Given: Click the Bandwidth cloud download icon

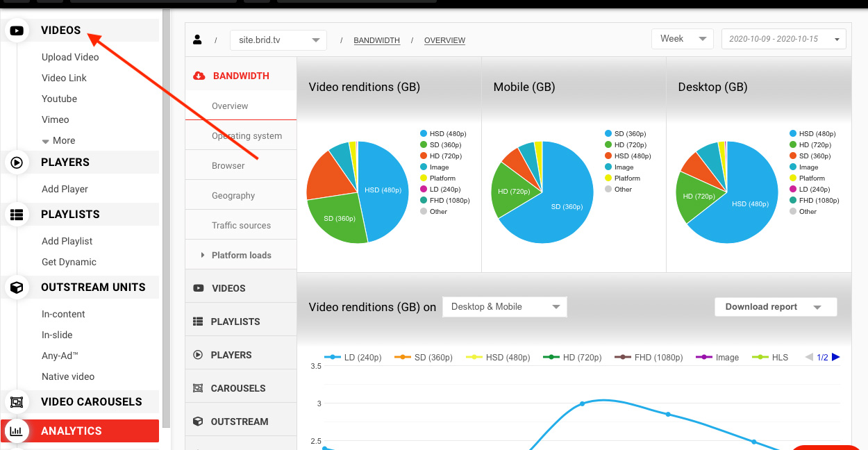Looking at the screenshot, I should coord(199,76).
